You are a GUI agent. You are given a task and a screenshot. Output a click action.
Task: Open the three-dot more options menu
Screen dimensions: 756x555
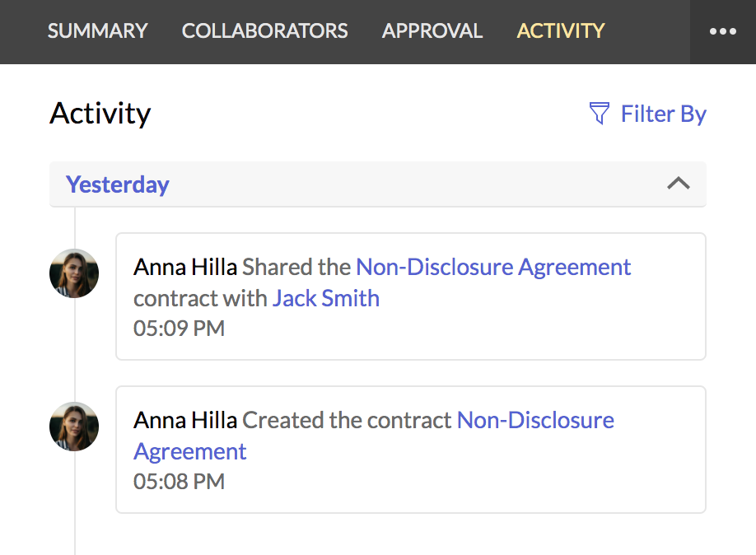[723, 32]
